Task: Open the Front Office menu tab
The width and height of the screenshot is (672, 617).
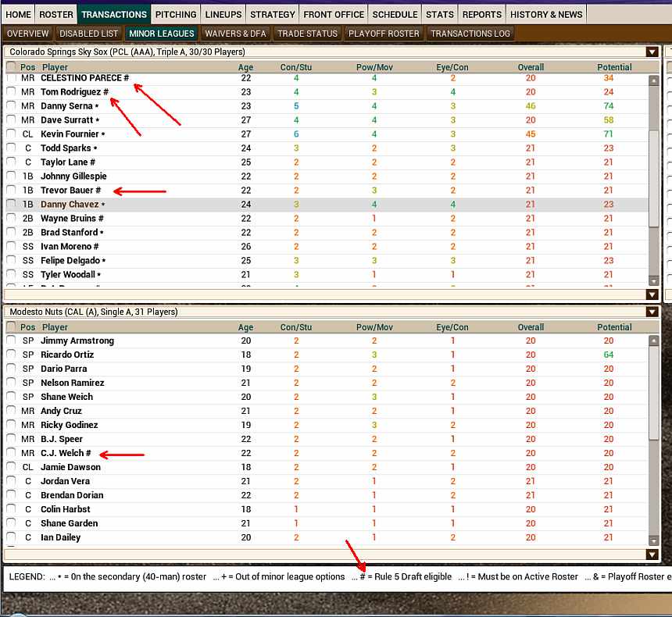Action: pos(334,14)
